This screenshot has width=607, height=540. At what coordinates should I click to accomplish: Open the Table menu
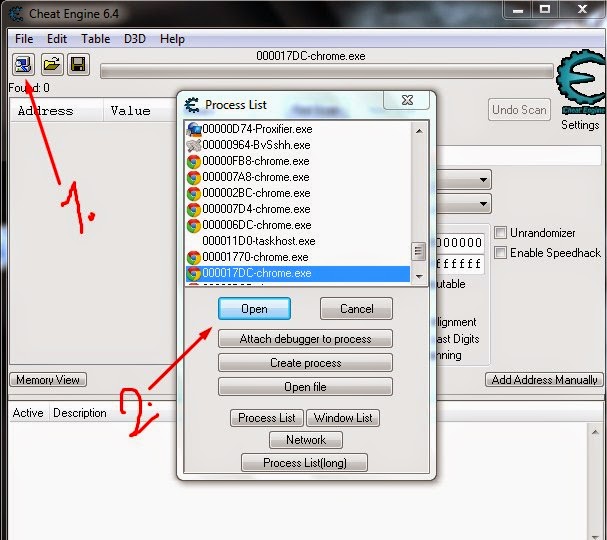[96, 39]
